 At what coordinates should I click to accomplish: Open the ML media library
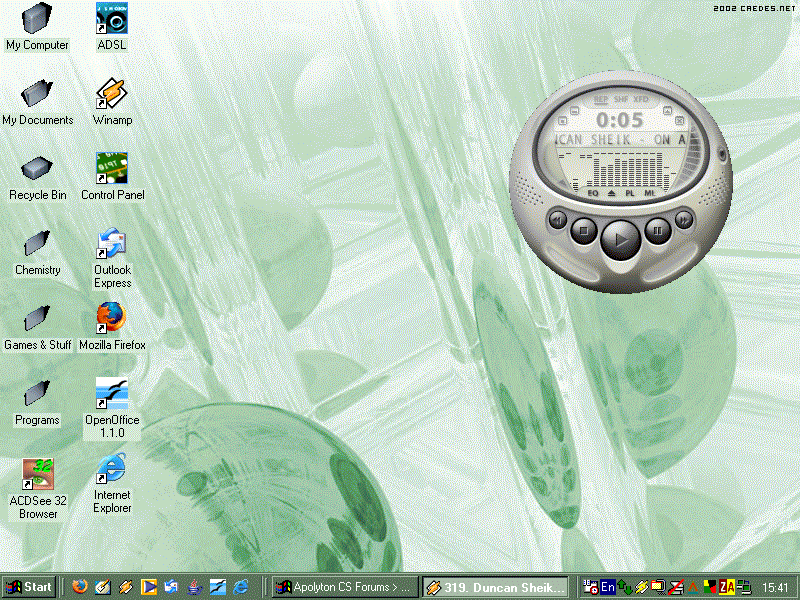point(649,192)
